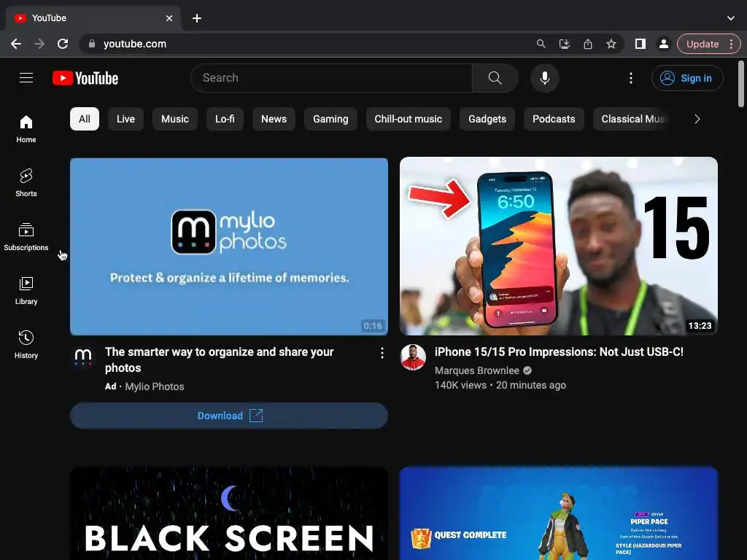This screenshot has height=560, width=747.
Task: Open the Marques Brownlee channel link
Action: (x=477, y=370)
